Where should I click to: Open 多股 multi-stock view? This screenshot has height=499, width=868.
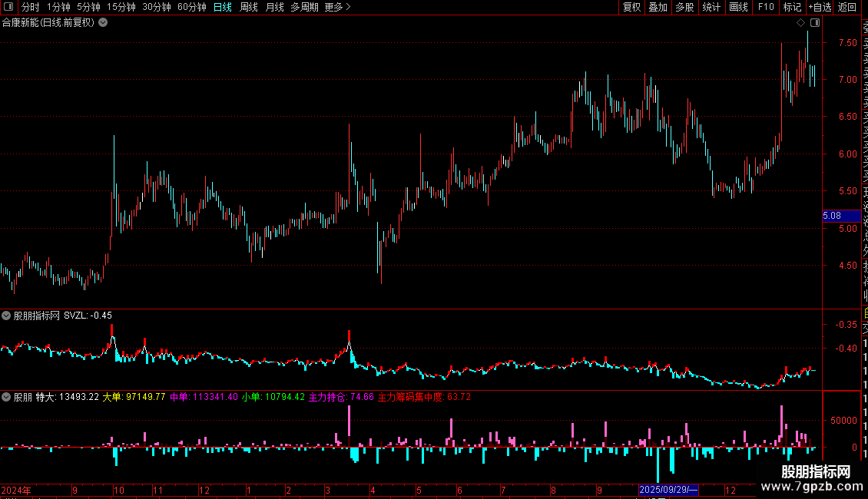tap(684, 7)
